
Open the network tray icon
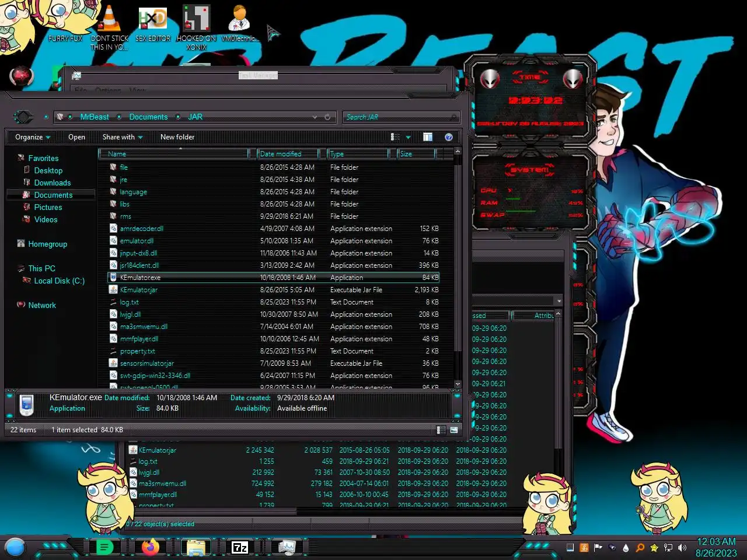pos(668,548)
